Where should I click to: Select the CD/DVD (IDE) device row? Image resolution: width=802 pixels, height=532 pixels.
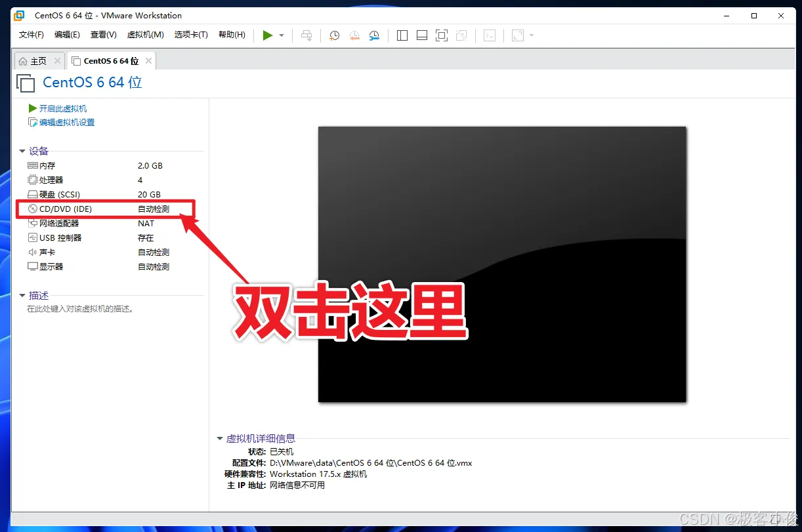tap(110, 209)
